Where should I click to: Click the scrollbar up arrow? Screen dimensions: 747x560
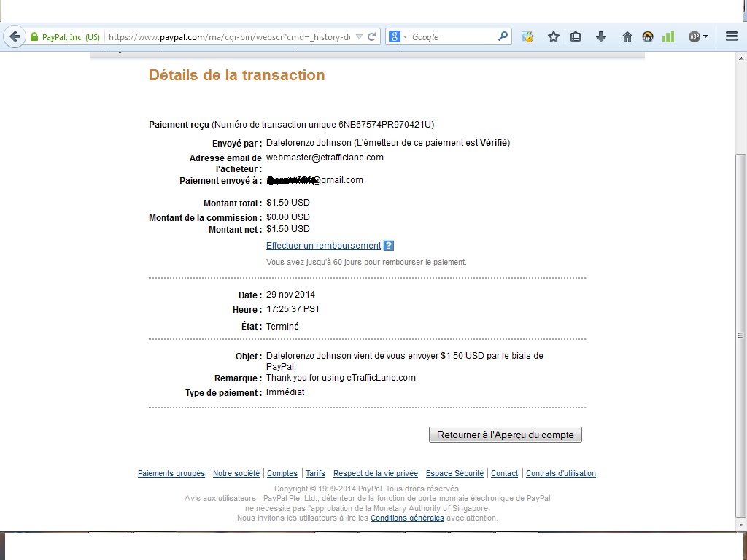[741, 58]
